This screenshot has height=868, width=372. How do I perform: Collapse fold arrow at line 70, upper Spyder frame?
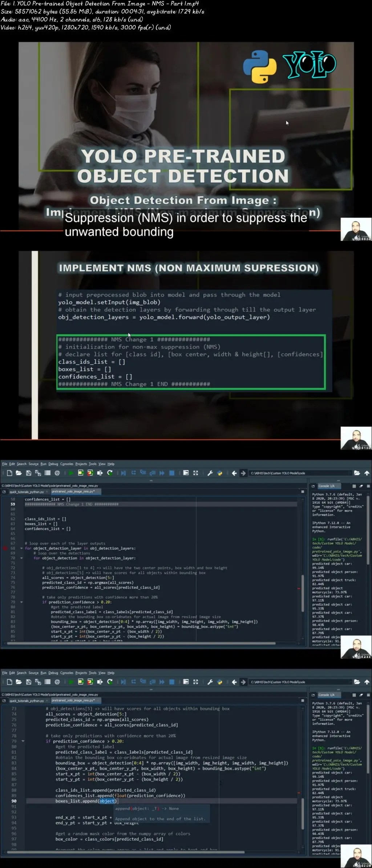[21, 558]
